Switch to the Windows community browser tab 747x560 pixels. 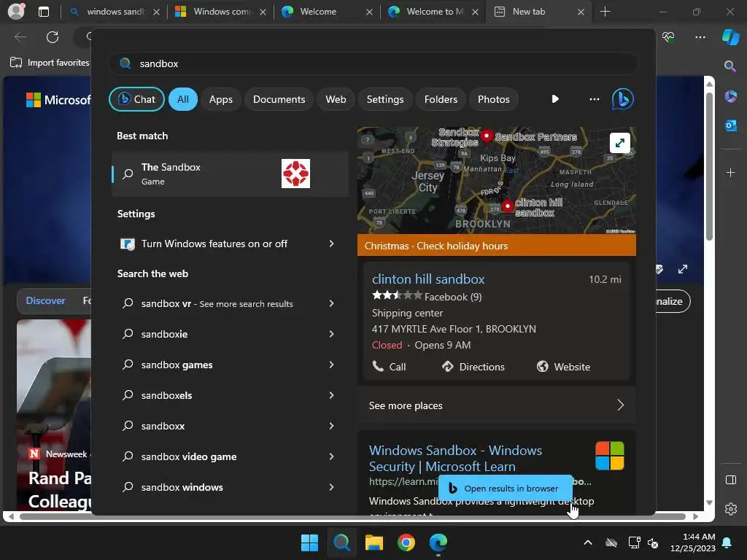click(221, 12)
